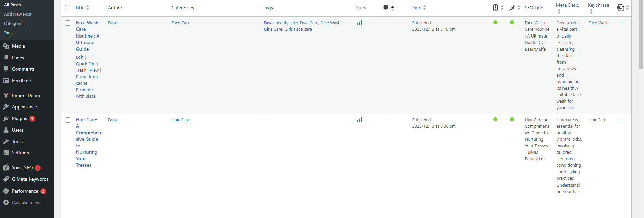Click Face Care category link
This screenshot has height=218, width=644.
click(181, 23)
